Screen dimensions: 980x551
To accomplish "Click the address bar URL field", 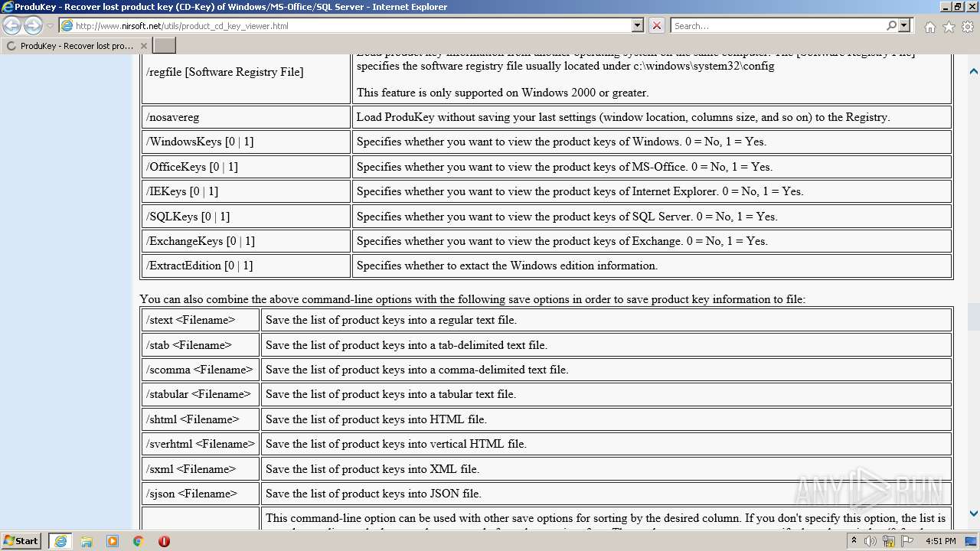I will [x=345, y=25].
